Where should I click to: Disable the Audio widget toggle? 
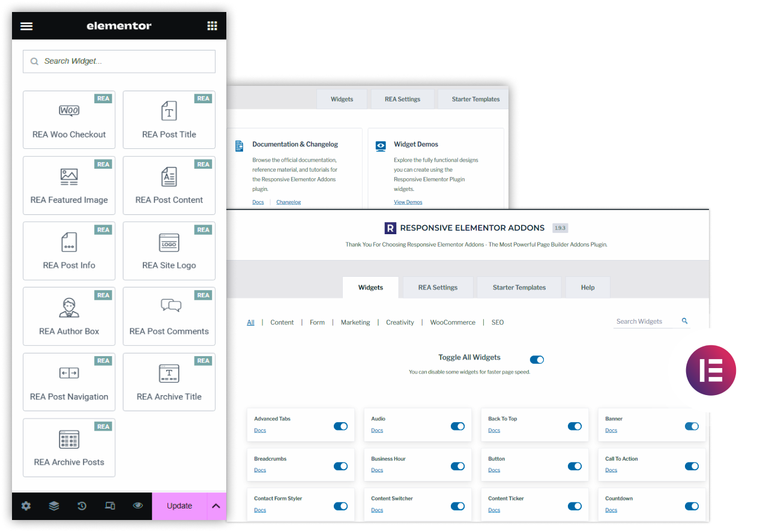coord(457,426)
